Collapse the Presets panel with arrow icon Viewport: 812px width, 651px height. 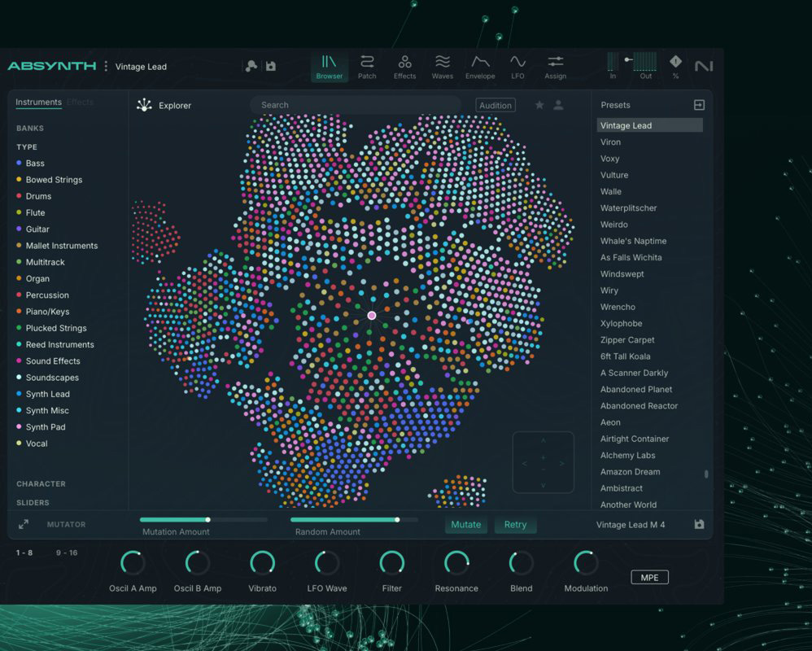[698, 105]
